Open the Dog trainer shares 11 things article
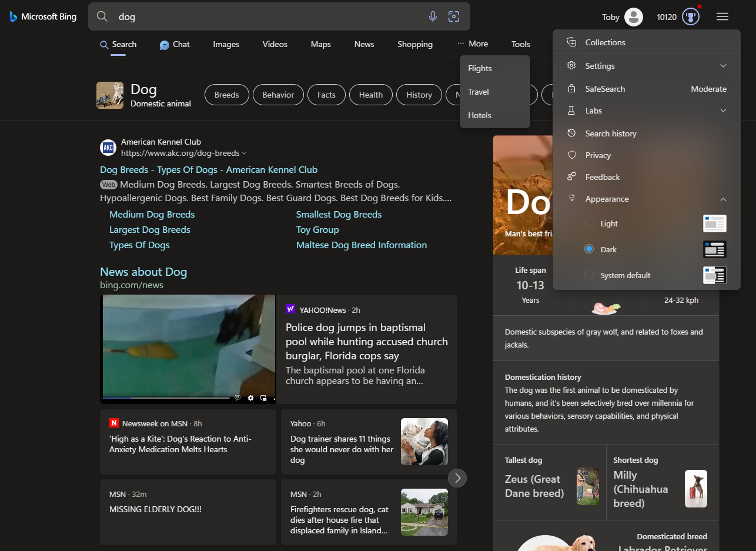This screenshot has width=756, height=551. 369,442
